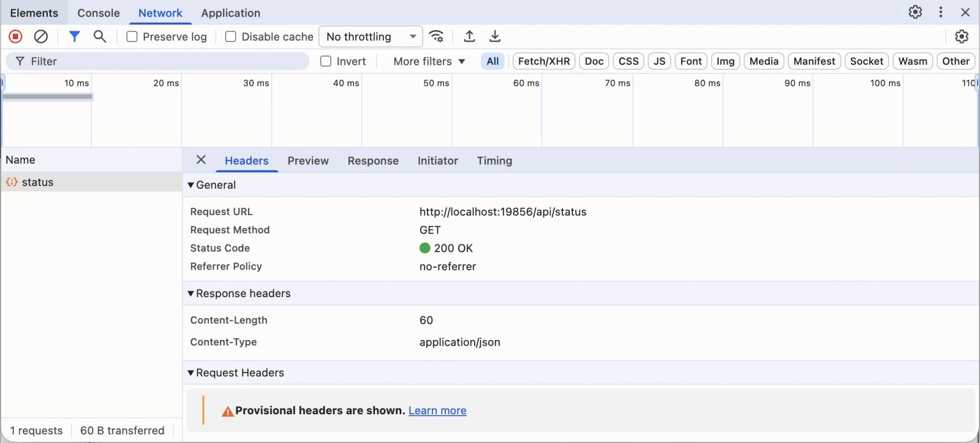Image resolution: width=980 pixels, height=443 pixels.
Task: Filter by Fetch/XHR requests
Action: pyautogui.click(x=544, y=61)
